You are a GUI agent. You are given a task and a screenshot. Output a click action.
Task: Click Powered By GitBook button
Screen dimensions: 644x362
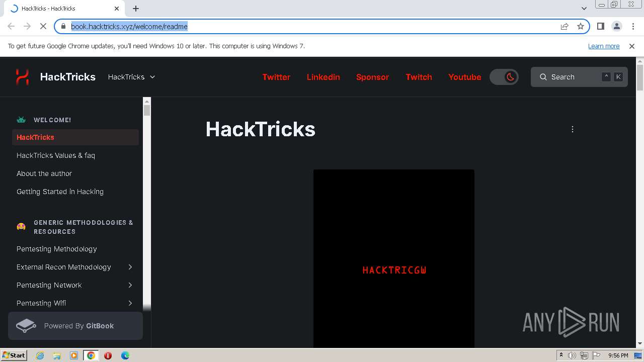click(x=75, y=326)
